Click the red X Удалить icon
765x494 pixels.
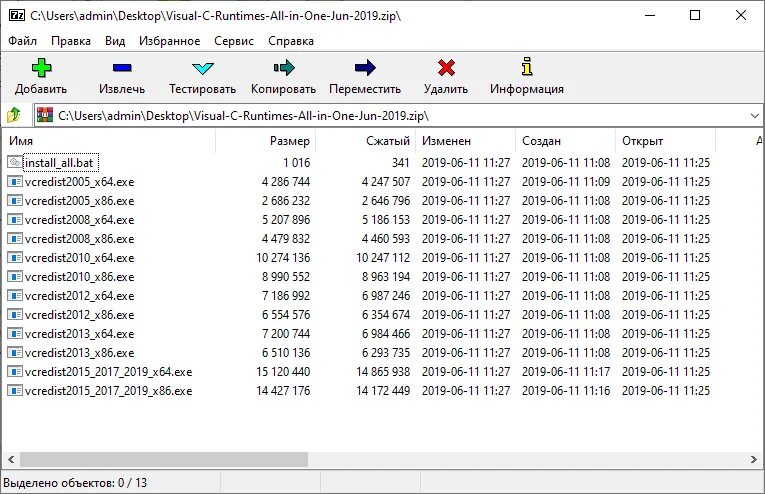coord(446,68)
